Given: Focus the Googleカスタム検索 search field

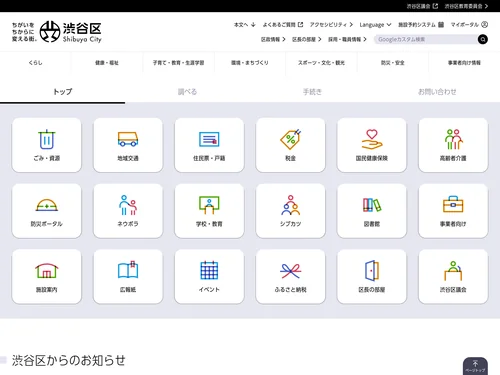Looking at the screenshot, I should click(x=426, y=39).
